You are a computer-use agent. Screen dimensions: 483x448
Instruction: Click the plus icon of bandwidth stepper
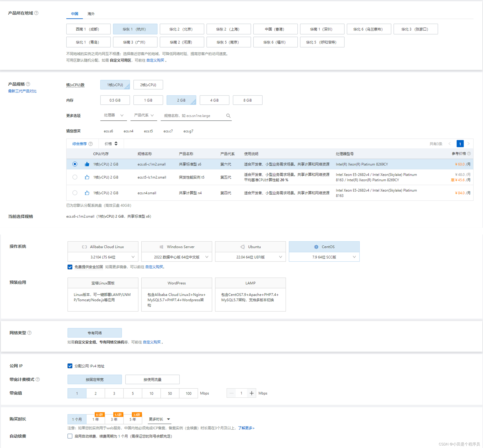pyautogui.click(x=252, y=393)
